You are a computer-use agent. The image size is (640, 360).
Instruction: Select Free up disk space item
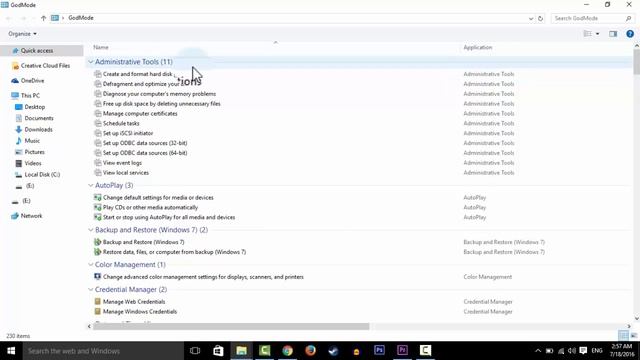[162, 104]
